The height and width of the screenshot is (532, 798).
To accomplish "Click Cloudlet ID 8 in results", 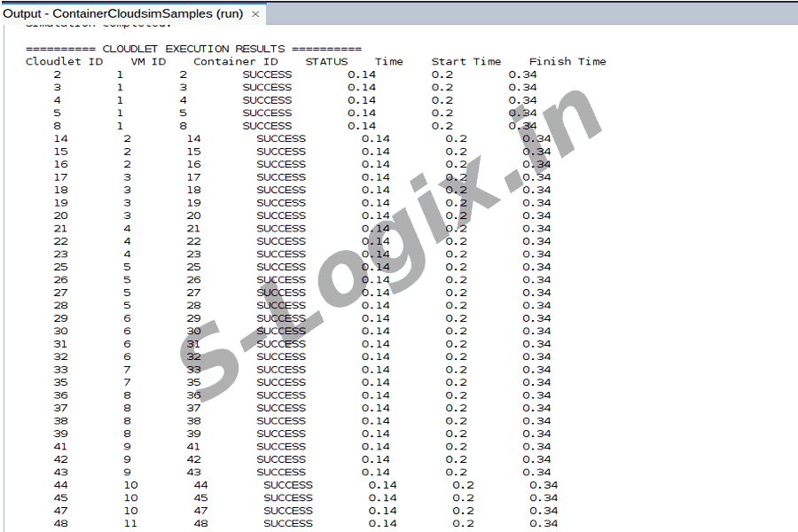I will point(57,126).
